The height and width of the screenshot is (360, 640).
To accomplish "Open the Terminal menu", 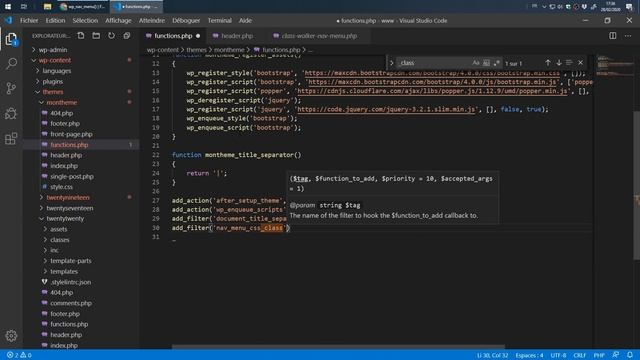I will click(x=220, y=20).
